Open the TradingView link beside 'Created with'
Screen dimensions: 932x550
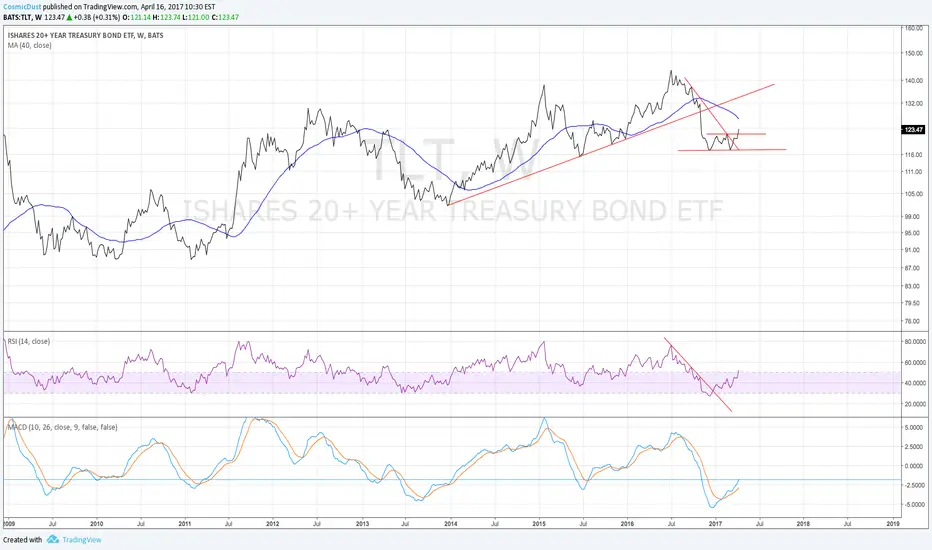(x=82, y=540)
